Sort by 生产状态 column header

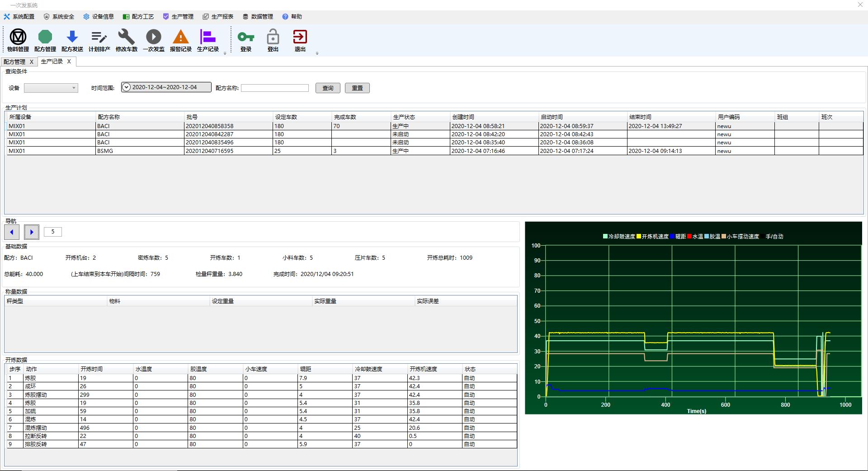tap(420, 117)
